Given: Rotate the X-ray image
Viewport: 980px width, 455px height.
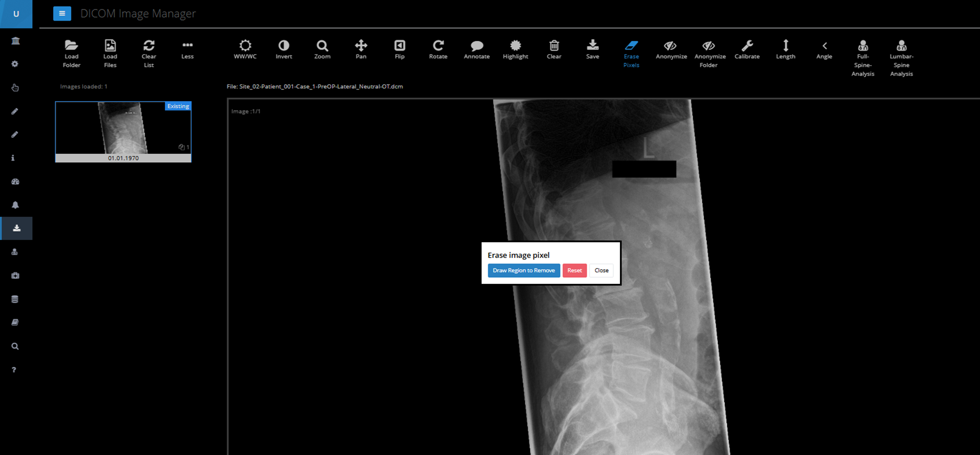Looking at the screenshot, I should [x=438, y=46].
